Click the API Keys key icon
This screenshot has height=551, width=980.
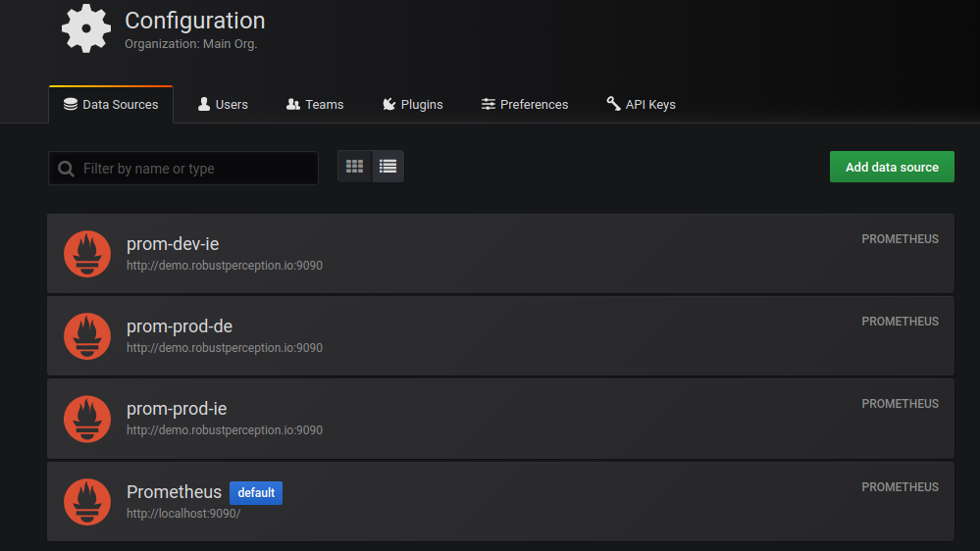point(613,104)
